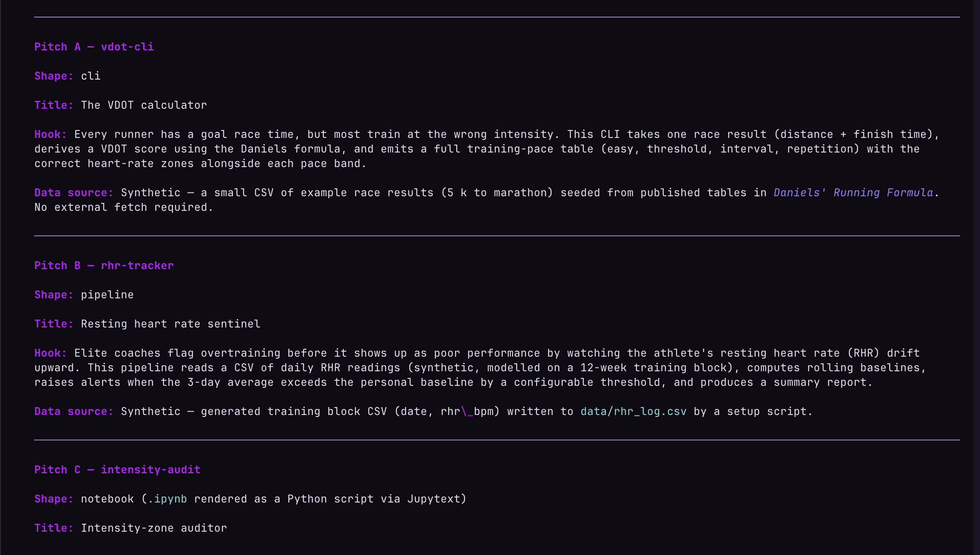
Task: Click the 'Shape:' label under Pitch C
Action: 54,499
